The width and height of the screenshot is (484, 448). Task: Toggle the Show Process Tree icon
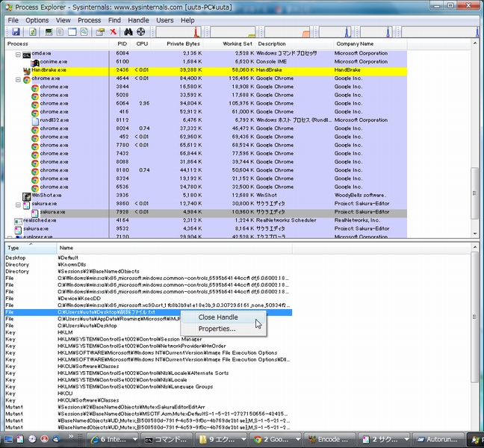60,32
